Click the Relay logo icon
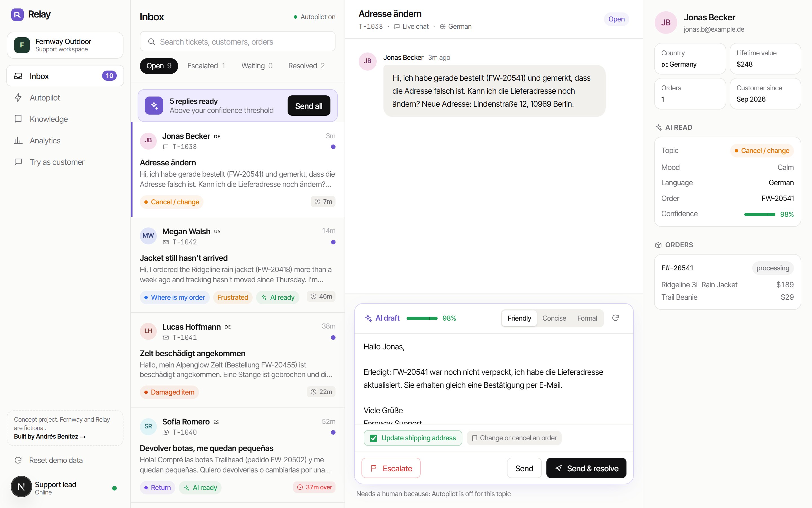 pos(17,14)
